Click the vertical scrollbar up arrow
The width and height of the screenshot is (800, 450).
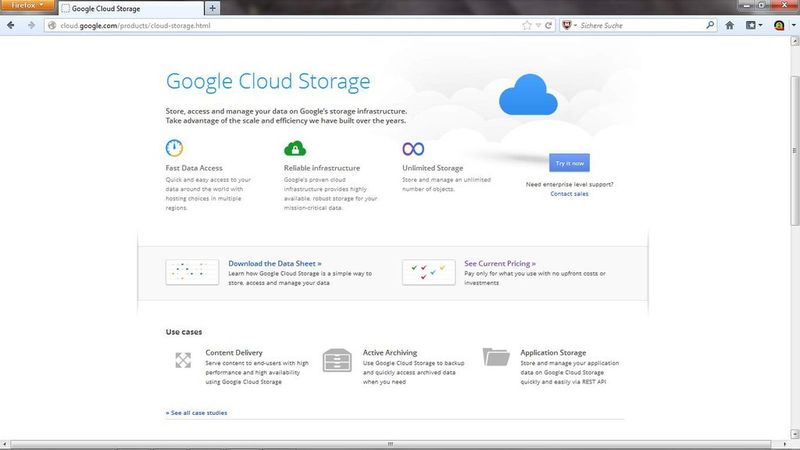(x=794, y=42)
